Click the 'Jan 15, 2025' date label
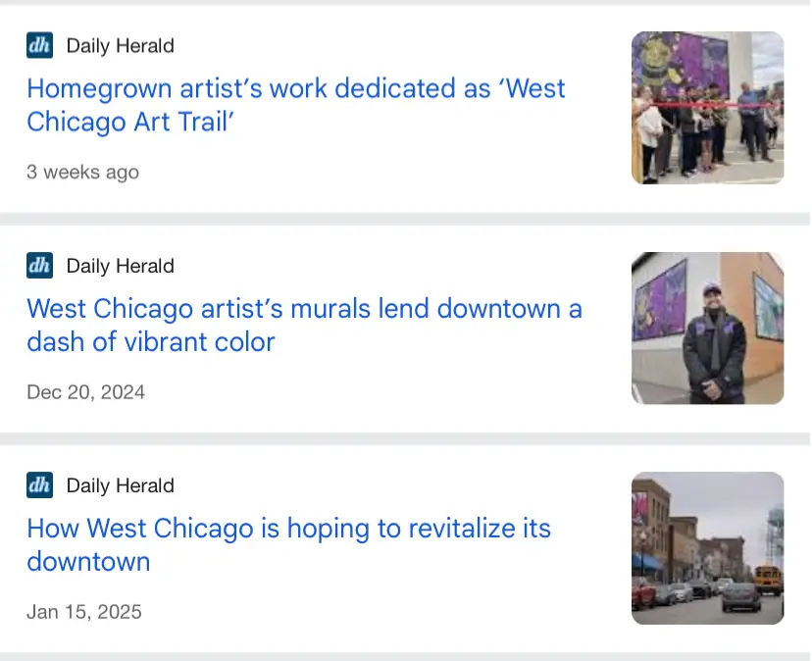Screen dimensions: 812x661 [x=84, y=612]
